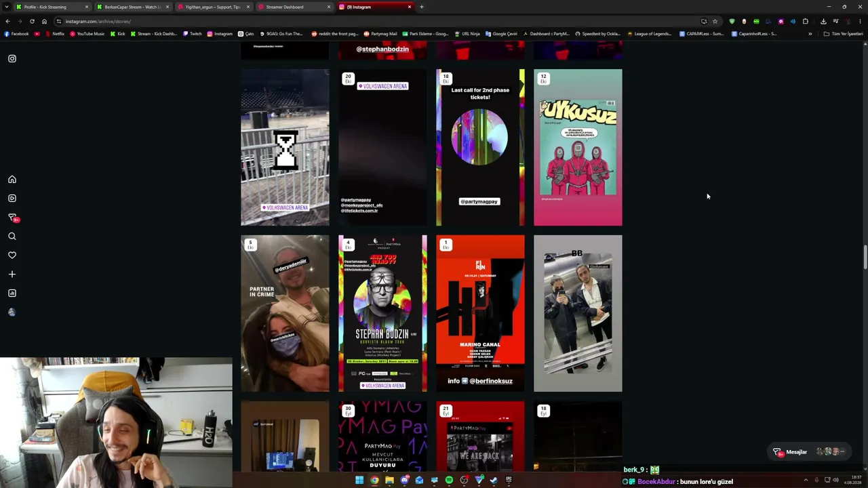Click the shield extension icon in toolbar
The image size is (868, 488).
(x=732, y=21)
